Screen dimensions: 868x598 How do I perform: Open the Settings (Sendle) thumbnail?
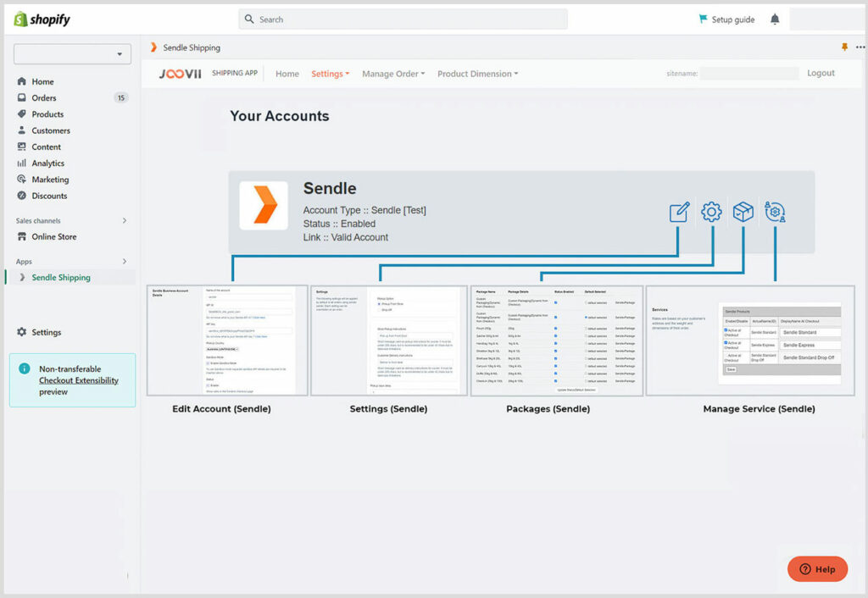point(389,341)
